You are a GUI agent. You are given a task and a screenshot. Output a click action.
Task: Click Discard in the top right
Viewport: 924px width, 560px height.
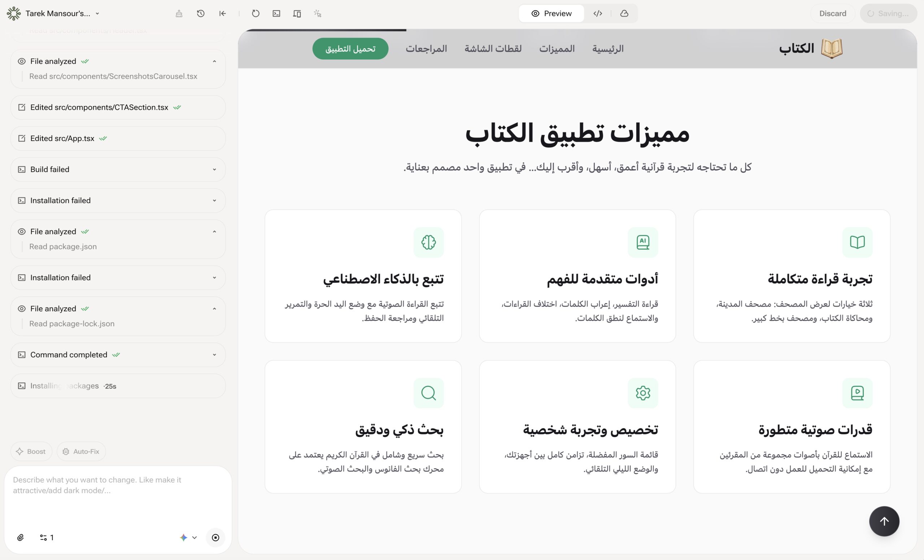(x=833, y=13)
